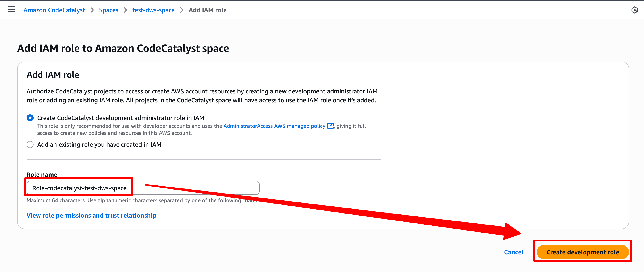The height and width of the screenshot is (272, 644).
Task: Open Spaces breadcrumb link
Action: 108,10
